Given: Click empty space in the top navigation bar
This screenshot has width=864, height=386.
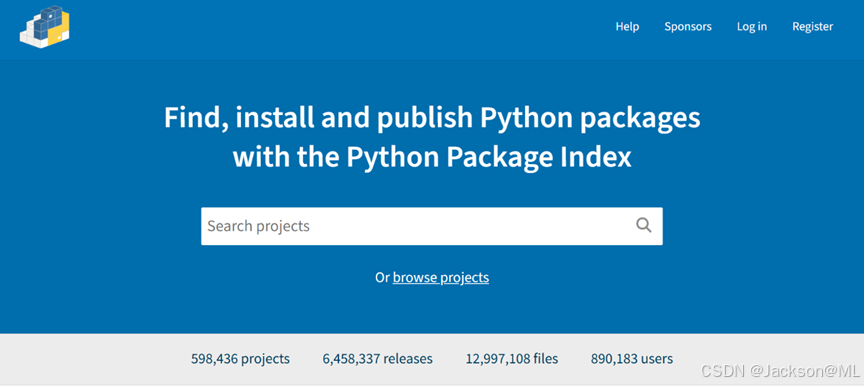Looking at the screenshot, I should pyautogui.click(x=331, y=28).
